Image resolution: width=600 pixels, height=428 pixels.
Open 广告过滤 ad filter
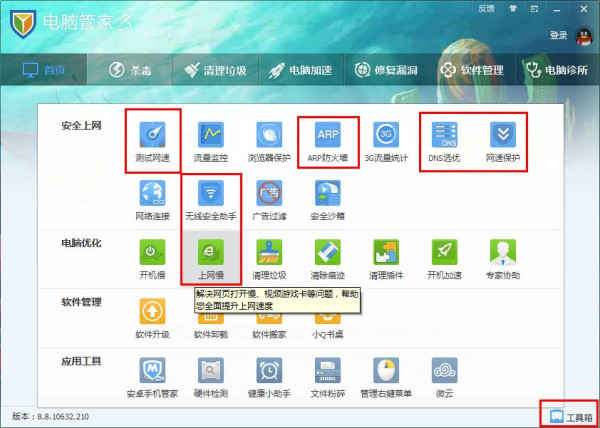(269, 200)
